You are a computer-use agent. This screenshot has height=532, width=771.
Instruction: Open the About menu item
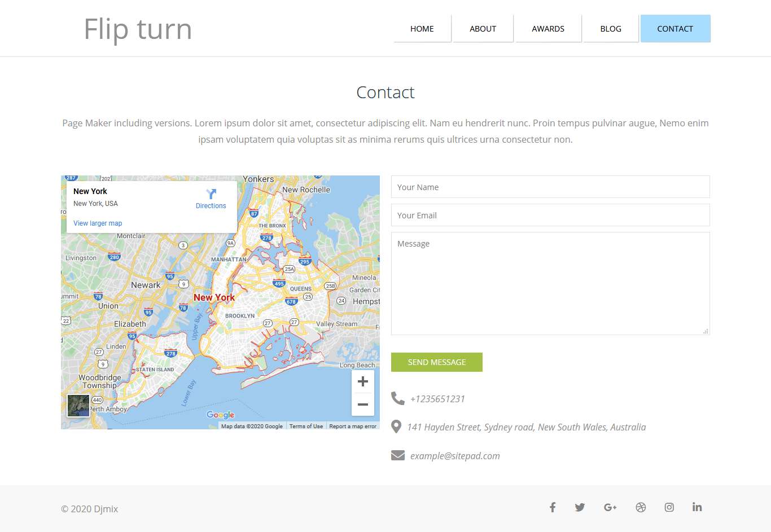point(483,29)
